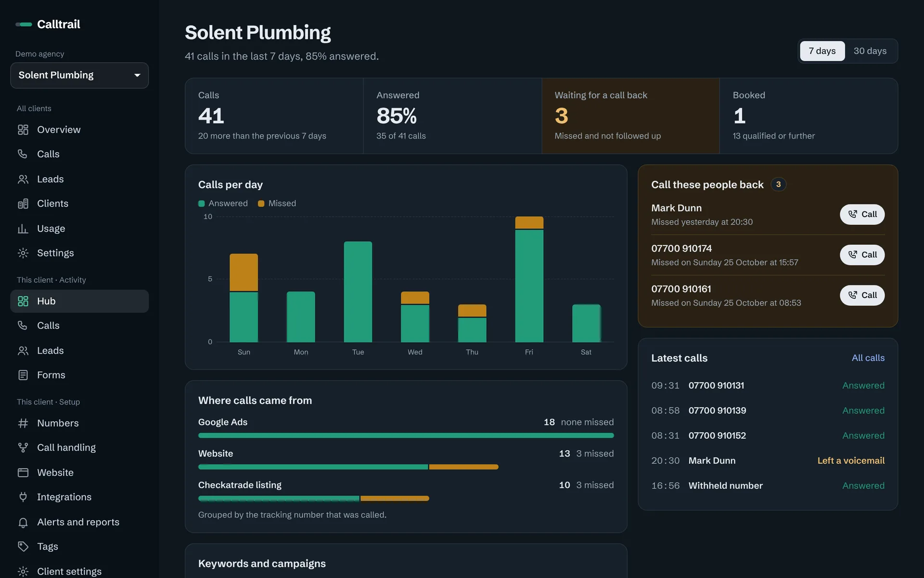Click the Solent Plumbing page title

(x=257, y=33)
